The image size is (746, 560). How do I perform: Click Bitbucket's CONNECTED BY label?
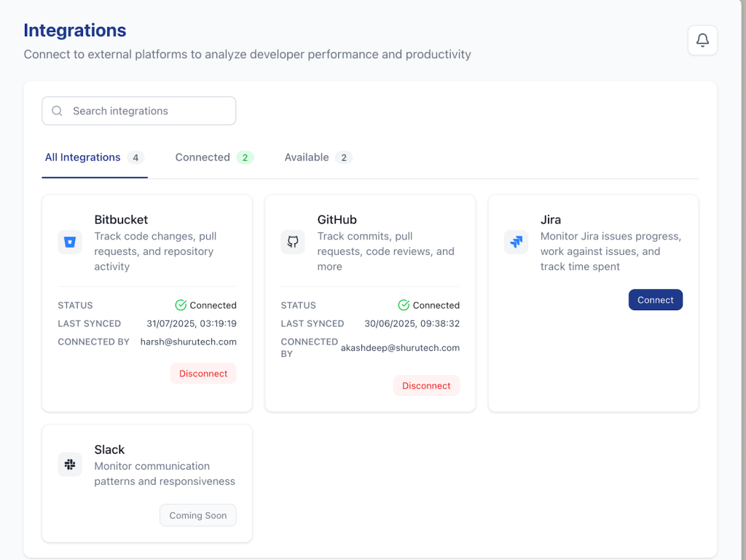94,342
